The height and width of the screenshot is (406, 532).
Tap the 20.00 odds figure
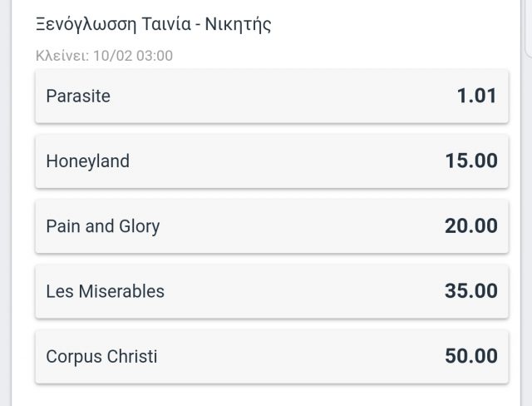[471, 226]
